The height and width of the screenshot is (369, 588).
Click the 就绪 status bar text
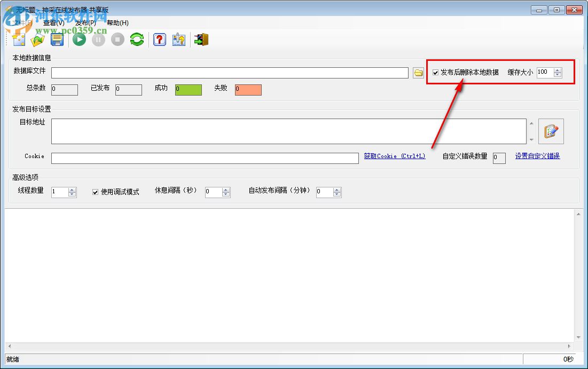(13, 359)
